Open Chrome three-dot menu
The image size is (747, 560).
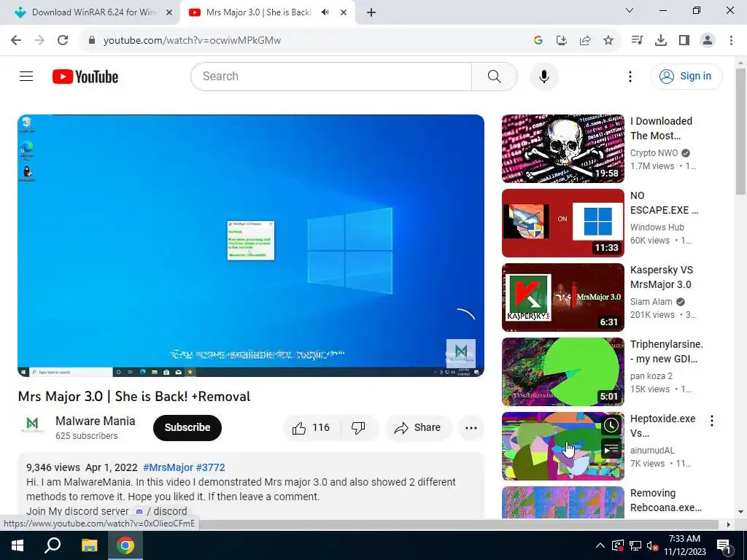click(x=731, y=40)
